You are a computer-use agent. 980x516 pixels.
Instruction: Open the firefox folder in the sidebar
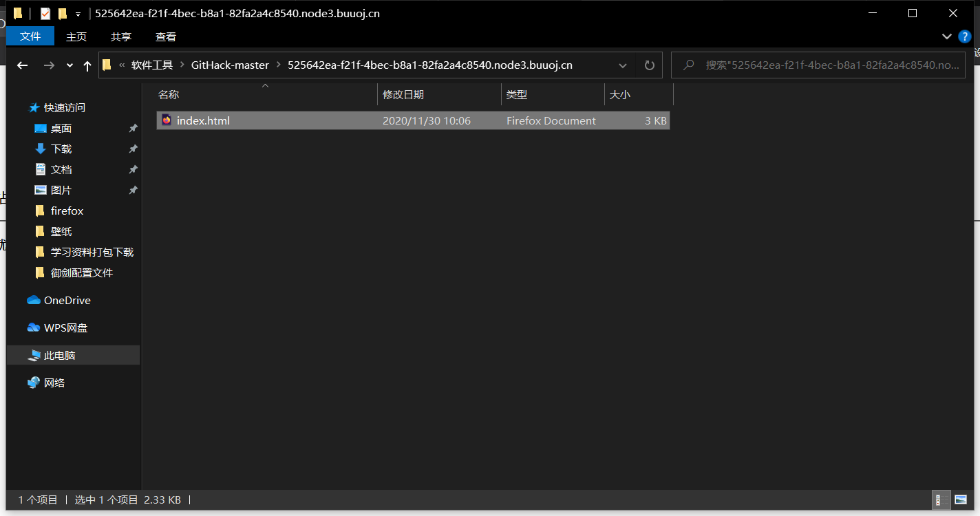(67, 211)
